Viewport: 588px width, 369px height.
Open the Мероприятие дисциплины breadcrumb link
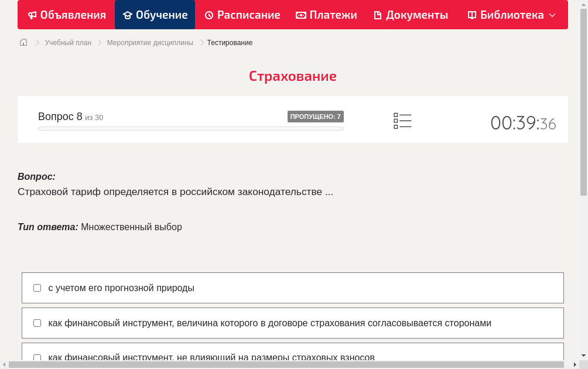(150, 42)
